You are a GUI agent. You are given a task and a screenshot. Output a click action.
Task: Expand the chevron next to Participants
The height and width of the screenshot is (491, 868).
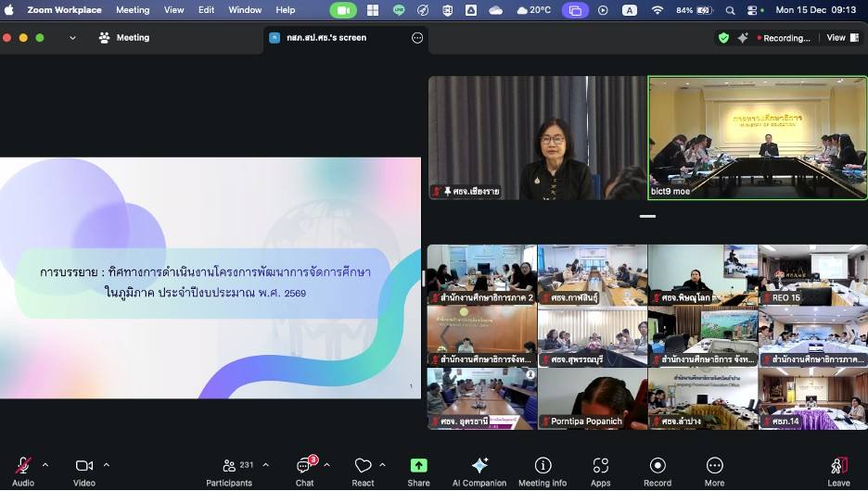pos(266,465)
